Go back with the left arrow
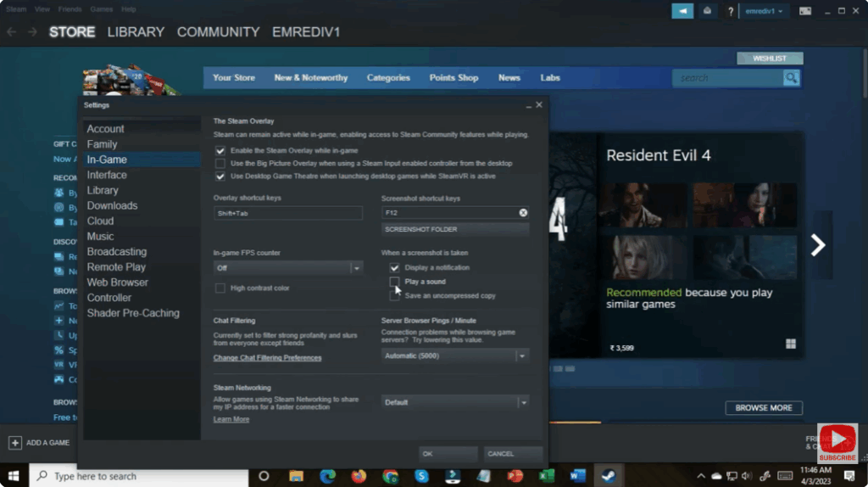 coord(12,32)
